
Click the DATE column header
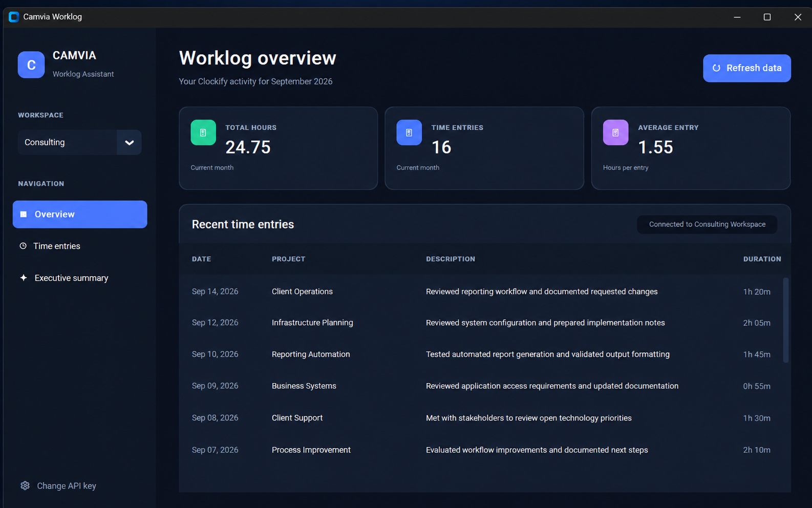point(201,259)
